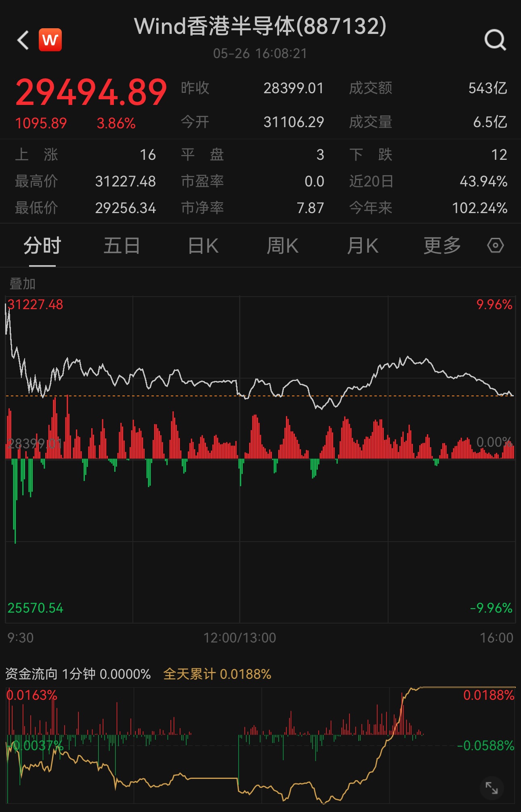Tap the 资金流向 1分钟 0.0000% label

[x=78, y=674]
